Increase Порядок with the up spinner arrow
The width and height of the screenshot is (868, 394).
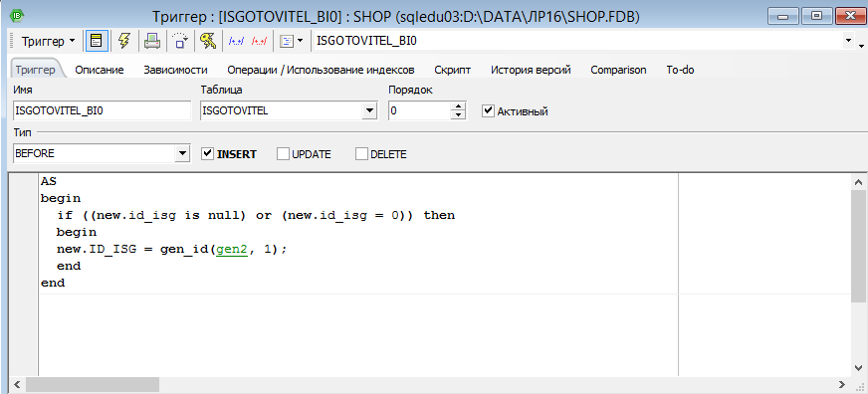458,106
